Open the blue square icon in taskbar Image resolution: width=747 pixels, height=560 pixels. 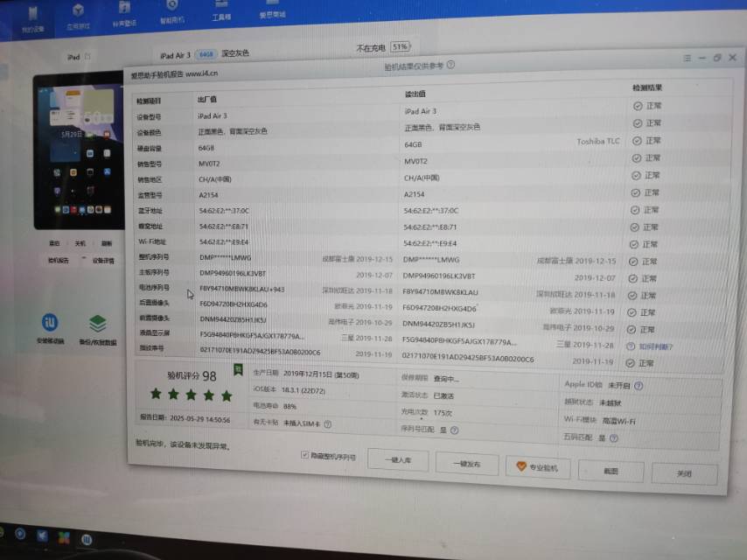[42, 535]
